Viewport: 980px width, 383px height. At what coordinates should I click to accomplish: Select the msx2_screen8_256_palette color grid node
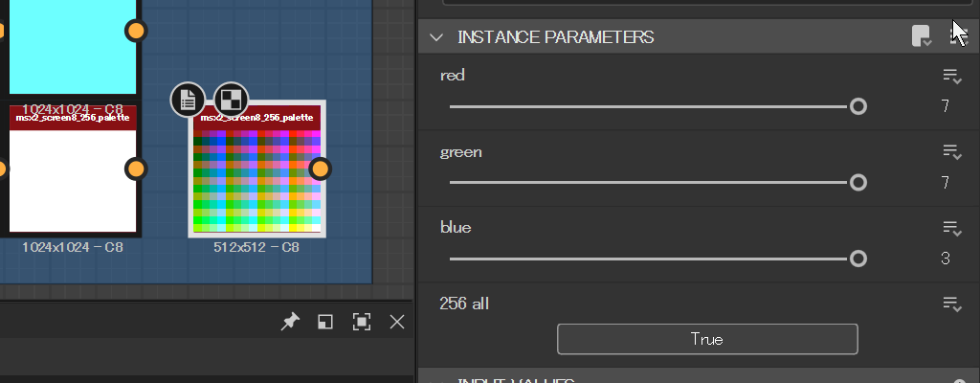[x=256, y=172]
